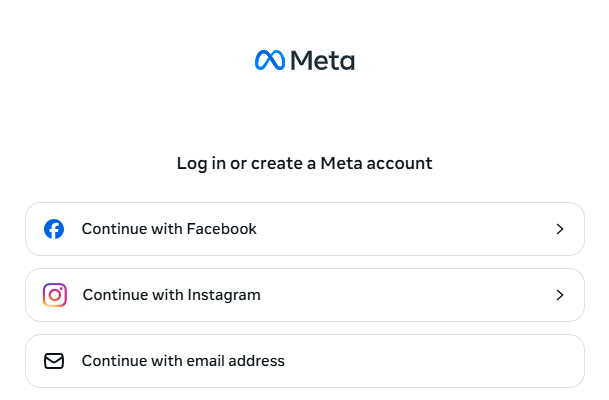Select the 'Continue with Instagram' text label
Image resolution: width=609 pixels, height=400 pixels.
(171, 295)
